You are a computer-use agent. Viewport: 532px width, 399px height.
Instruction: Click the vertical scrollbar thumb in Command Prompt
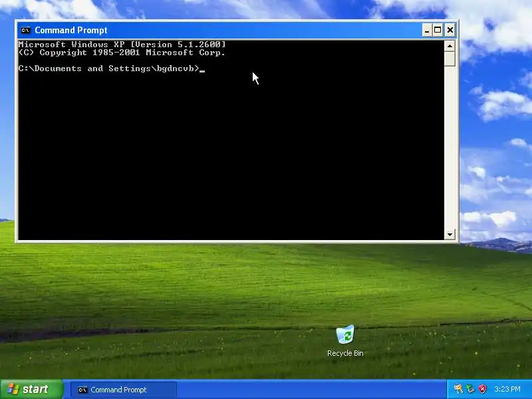click(x=450, y=59)
